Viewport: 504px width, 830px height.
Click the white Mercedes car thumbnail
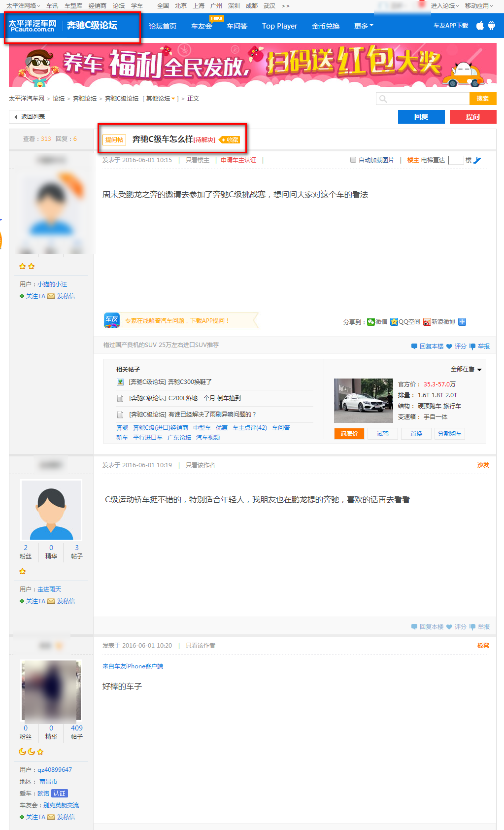(364, 401)
